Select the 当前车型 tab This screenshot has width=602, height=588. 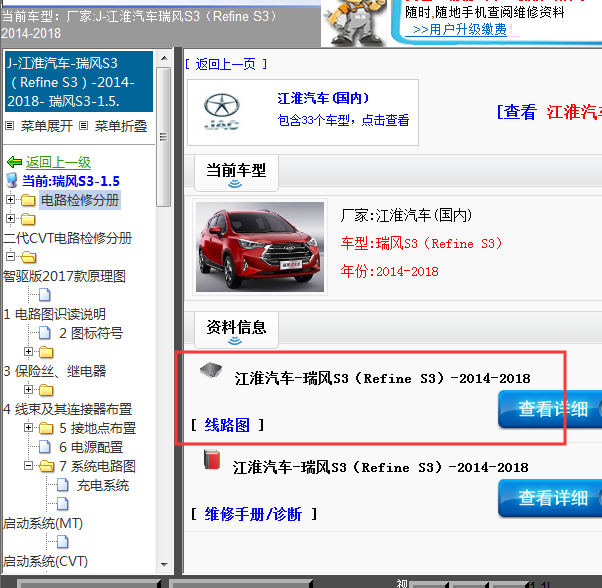[x=236, y=172]
